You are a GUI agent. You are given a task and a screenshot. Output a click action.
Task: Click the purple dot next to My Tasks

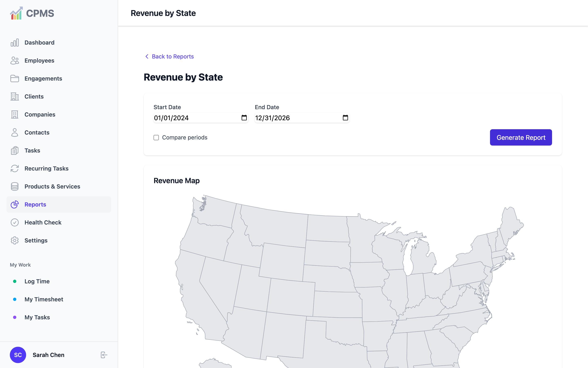pos(14,317)
